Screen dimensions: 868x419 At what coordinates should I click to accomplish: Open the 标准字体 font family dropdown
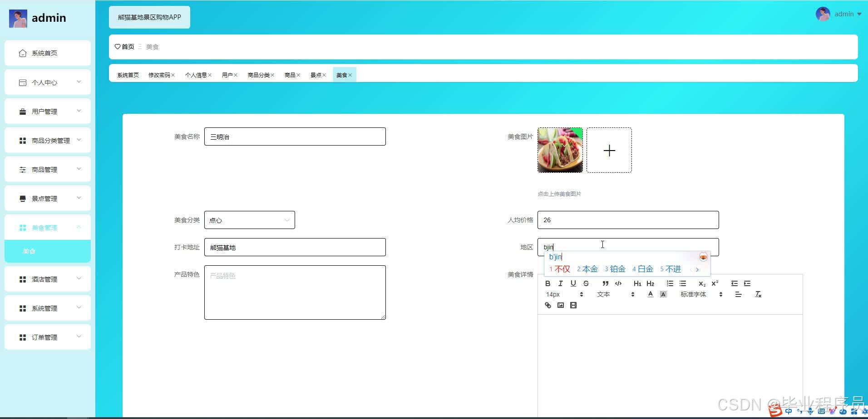coord(701,294)
